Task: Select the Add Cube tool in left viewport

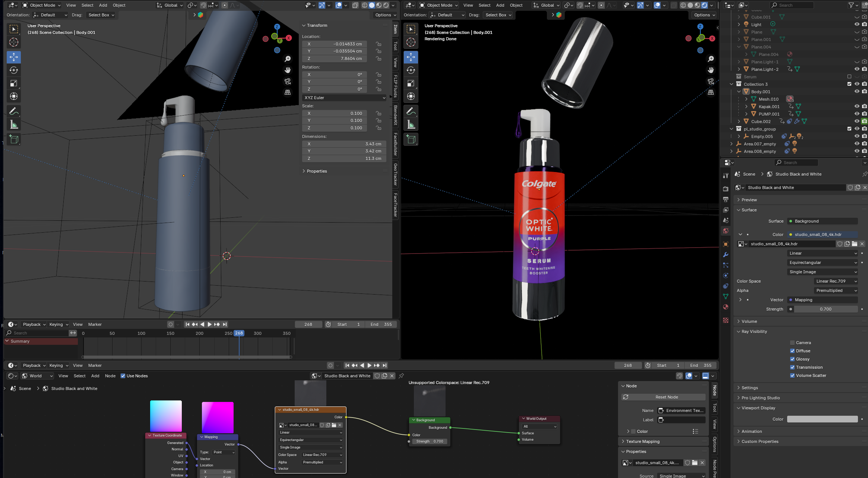Action: (14, 139)
